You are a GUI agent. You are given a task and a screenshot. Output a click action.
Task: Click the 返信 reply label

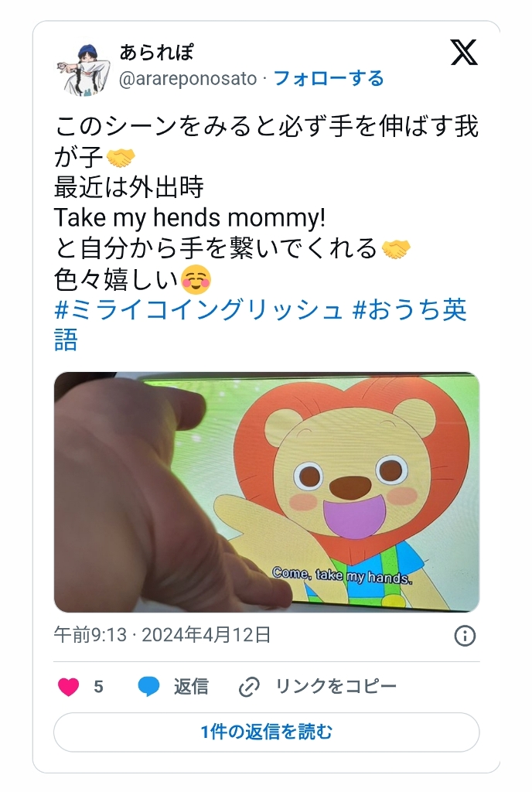click(191, 687)
